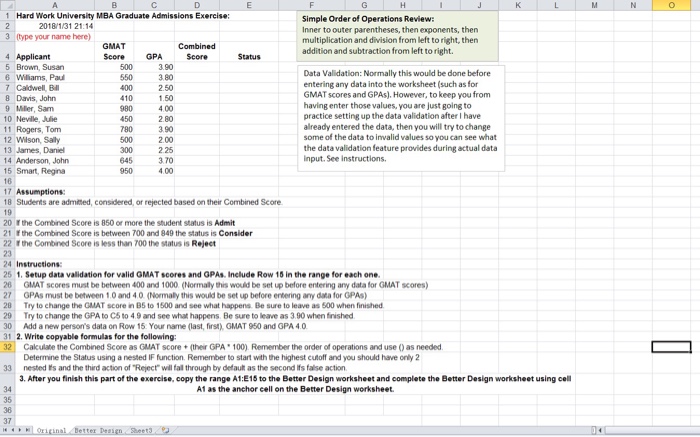The image size is (700, 437).
Task: Select the 'GPA' header cell
Action: (154, 52)
